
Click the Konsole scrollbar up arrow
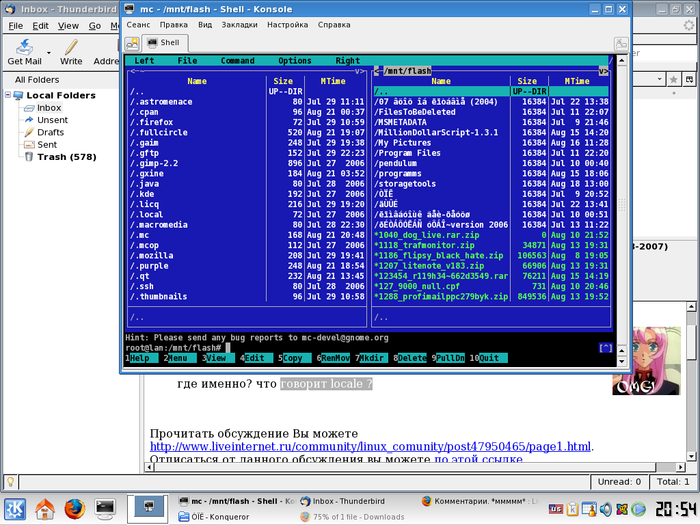point(621,60)
